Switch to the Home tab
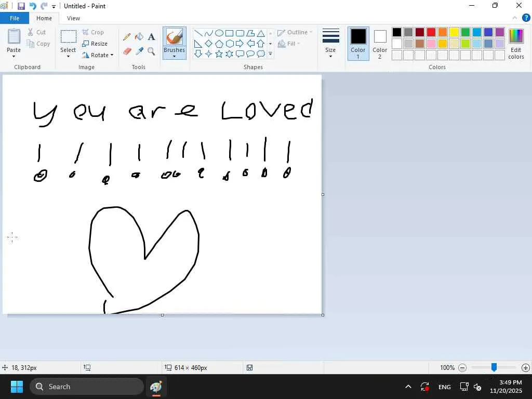The height and width of the screenshot is (399, 532). tap(44, 18)
